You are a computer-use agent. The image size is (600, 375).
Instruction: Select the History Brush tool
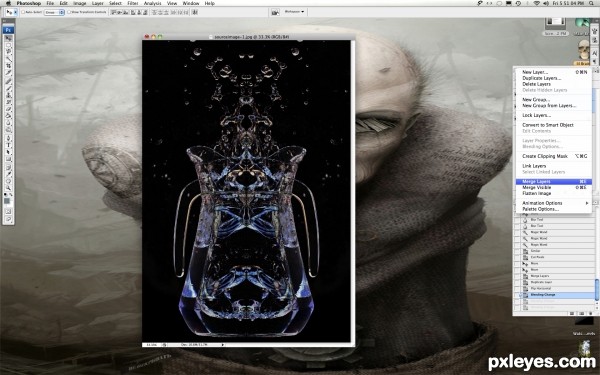pyautogui.click(x=8, y=102)
